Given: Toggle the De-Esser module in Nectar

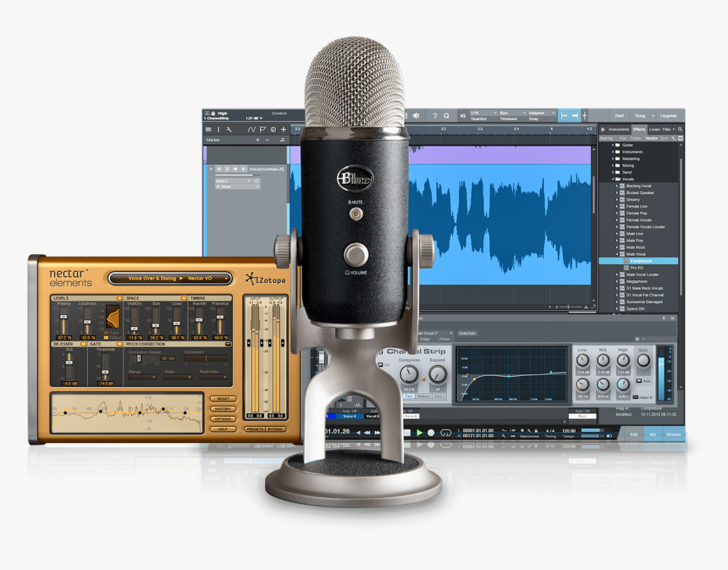Looking at the screenshot, I should [83, 344].
